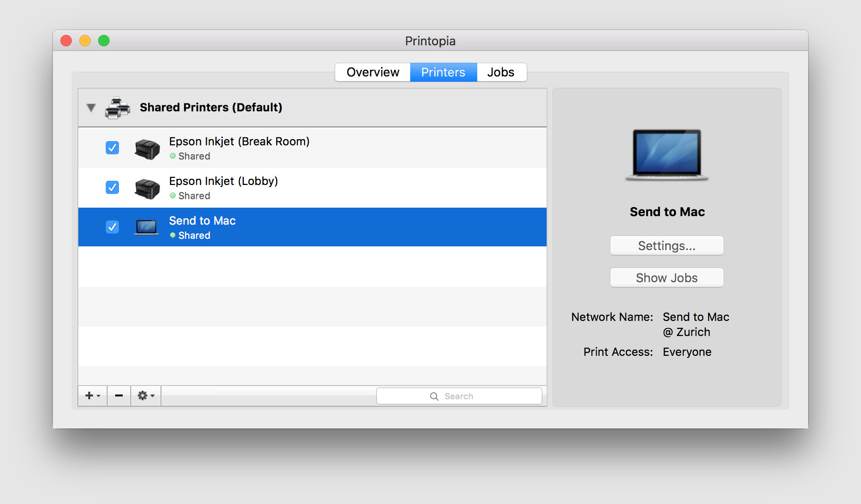Click the Shared status under Epson Inkjet (Break Room)
The image size is (861, 504).
[x=190, y=156]
